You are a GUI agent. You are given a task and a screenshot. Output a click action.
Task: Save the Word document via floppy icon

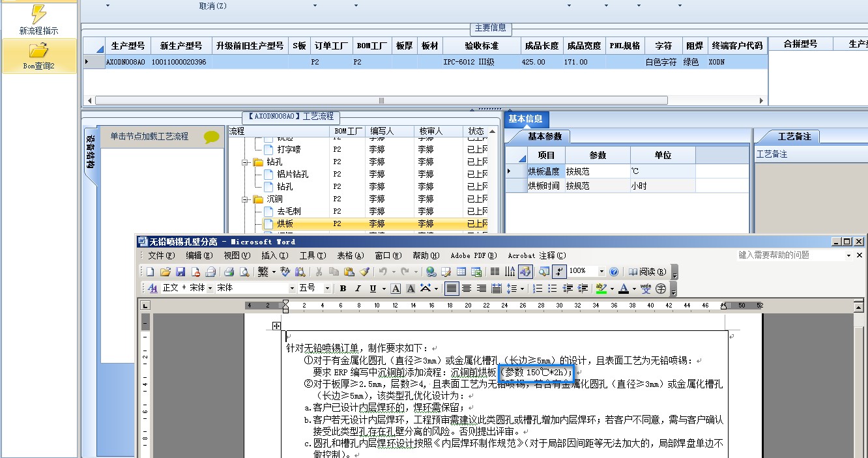(181, 272)
